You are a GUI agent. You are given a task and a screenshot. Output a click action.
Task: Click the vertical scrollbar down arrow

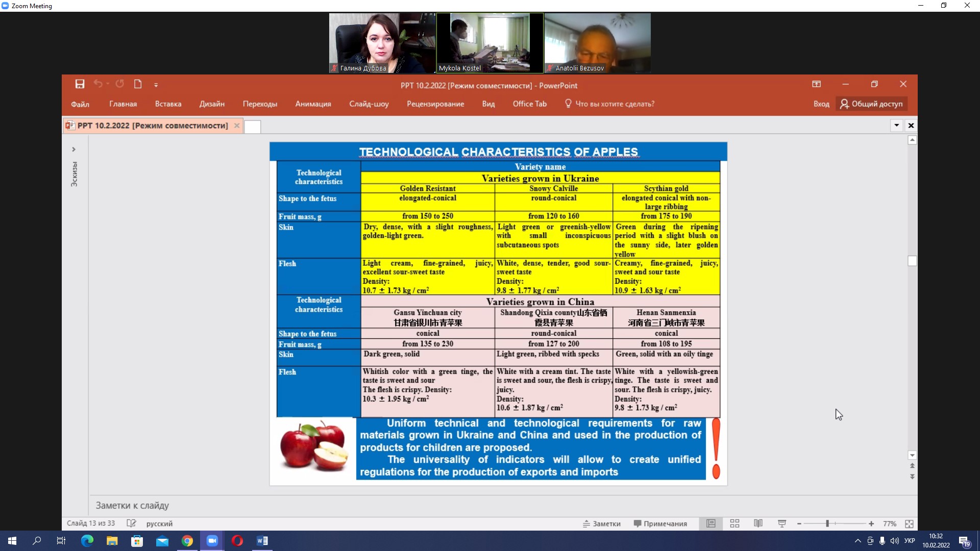(x=913, y=456)
